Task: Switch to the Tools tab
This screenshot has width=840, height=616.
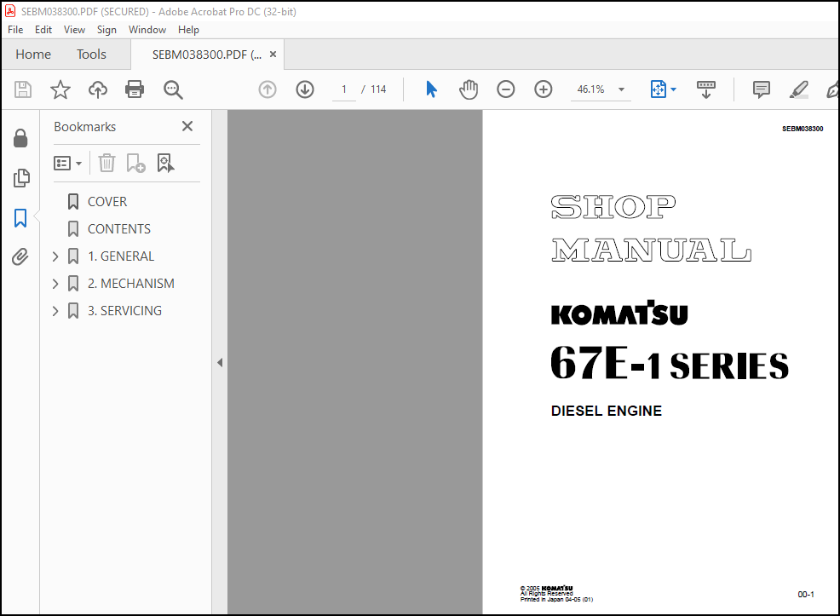Action: 91,54
